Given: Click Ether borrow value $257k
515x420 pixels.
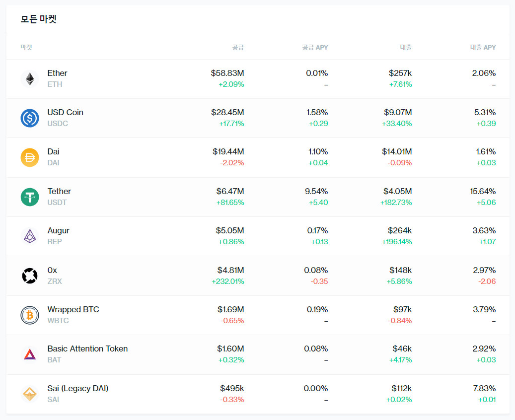Looking at the screenshot, I should point(400,73).
